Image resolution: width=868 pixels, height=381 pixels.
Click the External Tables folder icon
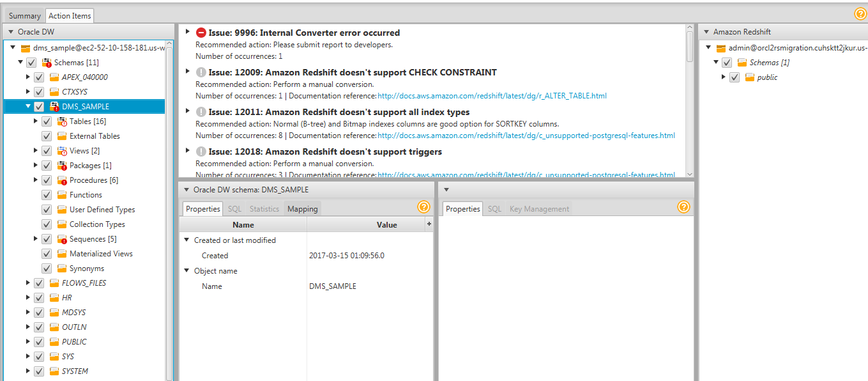coord(62,136)
